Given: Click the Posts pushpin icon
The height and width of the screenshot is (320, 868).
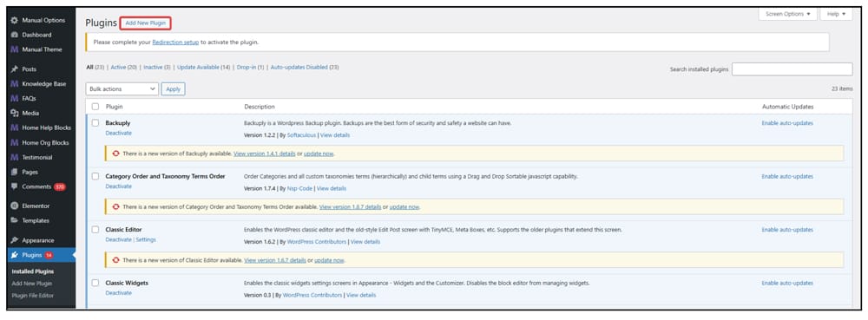Looking at the screenshot, I should pos(15,69).
